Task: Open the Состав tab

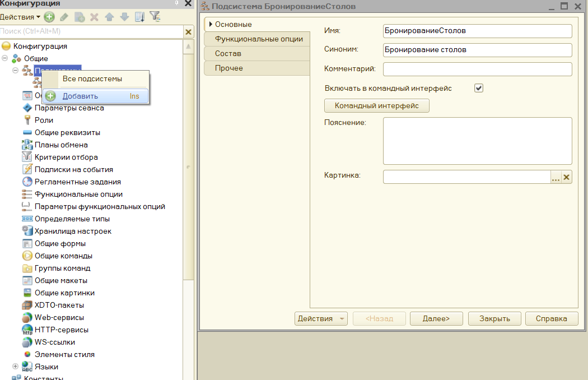Action: (x=228, y=53)
